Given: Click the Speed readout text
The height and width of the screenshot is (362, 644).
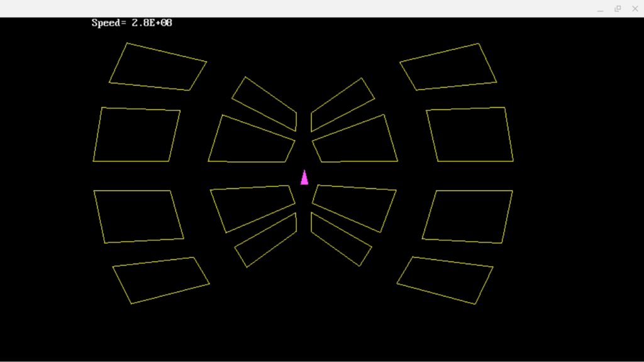Looking at the screenshot, I should point(131,23).
